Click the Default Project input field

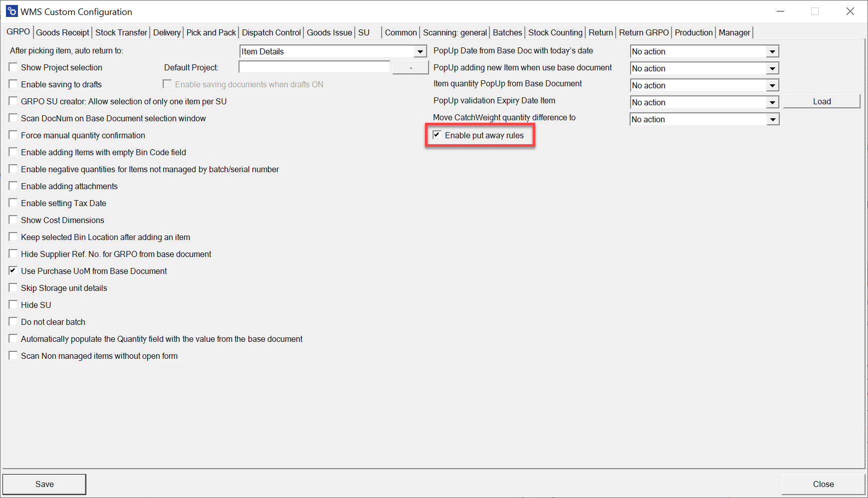click(314, 67)
